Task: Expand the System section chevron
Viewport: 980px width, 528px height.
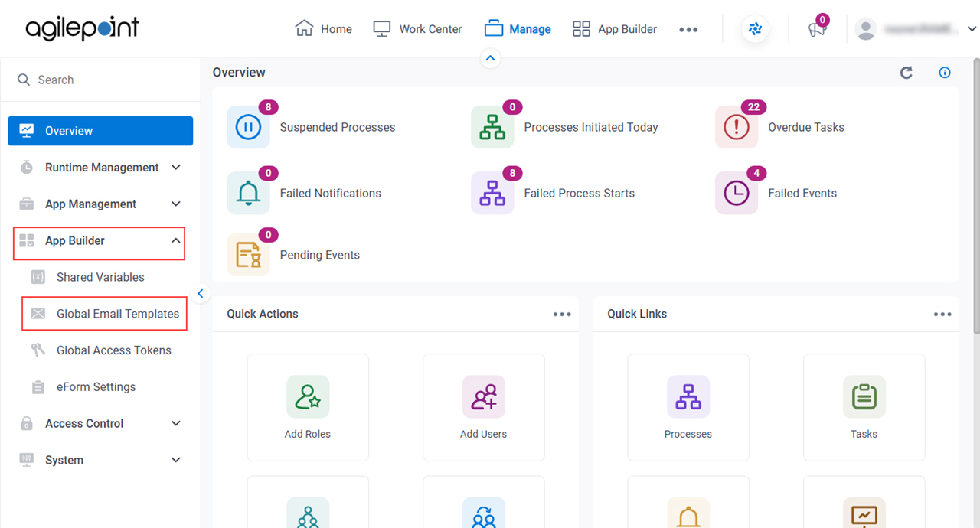Action: coord(176,460)
